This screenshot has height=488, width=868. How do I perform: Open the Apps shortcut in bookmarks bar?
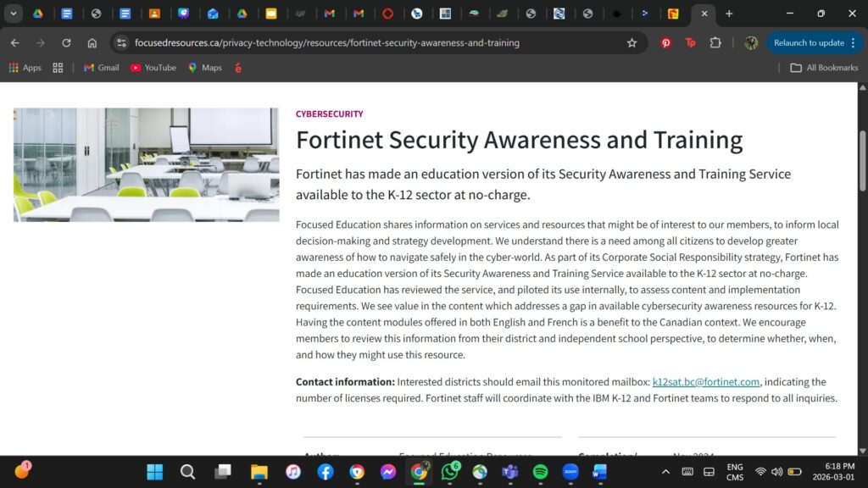point(25,68)
